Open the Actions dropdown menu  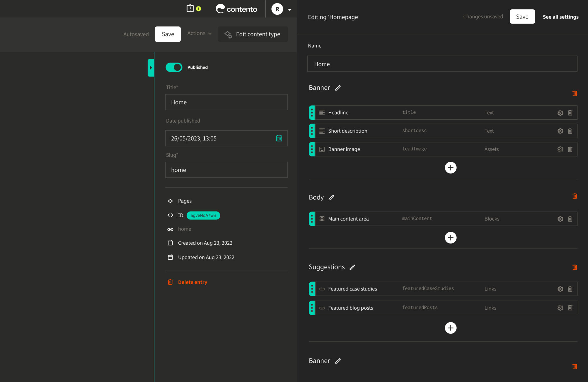(x=199, y=34)
